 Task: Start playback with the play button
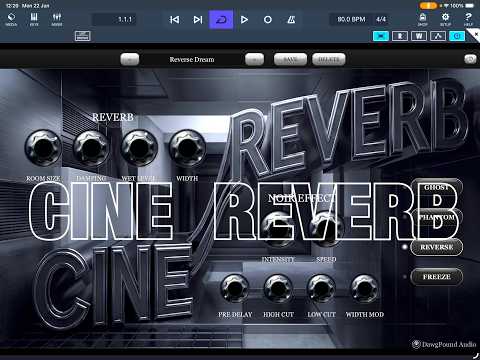coord(244,20)
